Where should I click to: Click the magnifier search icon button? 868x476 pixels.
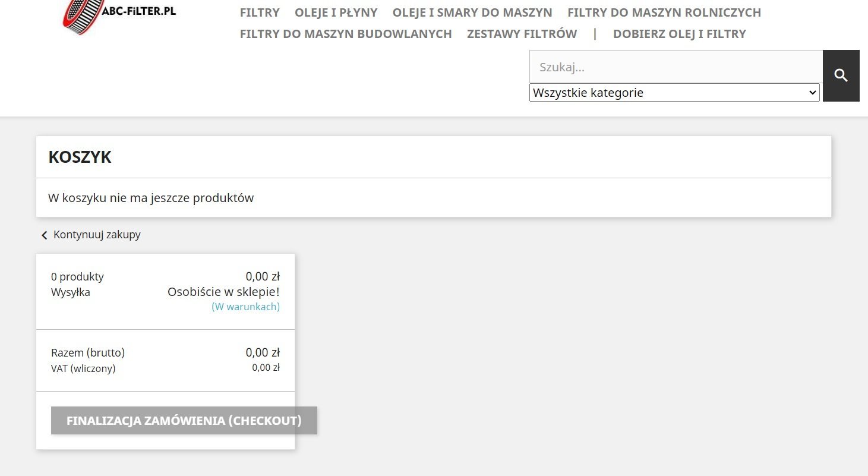[x=841, y=75]
